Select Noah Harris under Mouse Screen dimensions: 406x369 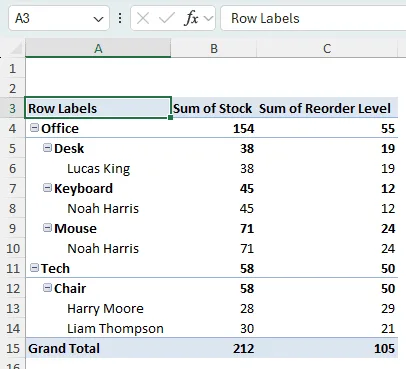[x=98, y=248]
